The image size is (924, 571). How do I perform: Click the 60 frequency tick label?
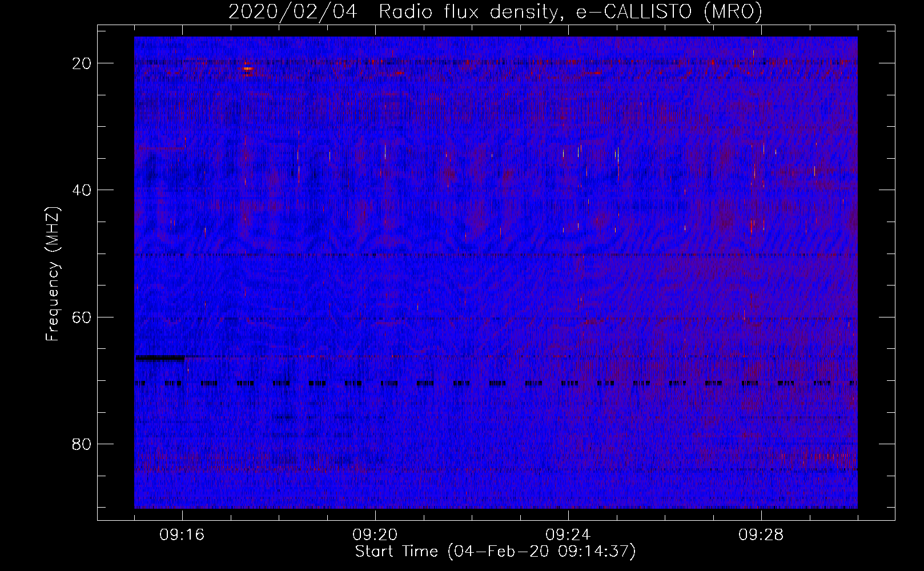coord(82,317)
